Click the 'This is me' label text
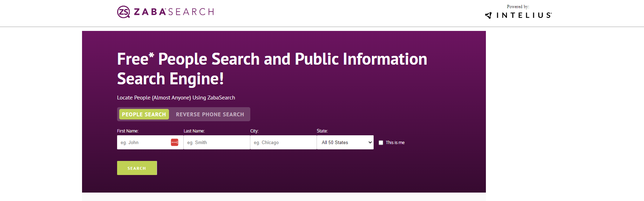This screenshot has height=201, width=644. (x=395, y=143)
